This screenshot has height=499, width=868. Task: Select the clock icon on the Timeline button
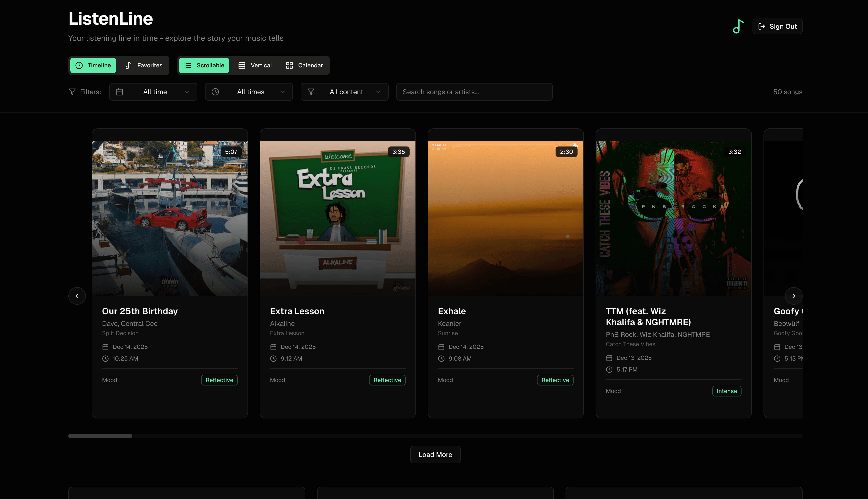pos(79,65)
